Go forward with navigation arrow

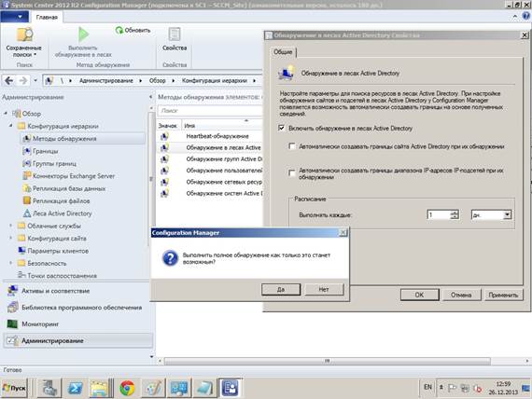click(x=23, y=81)
